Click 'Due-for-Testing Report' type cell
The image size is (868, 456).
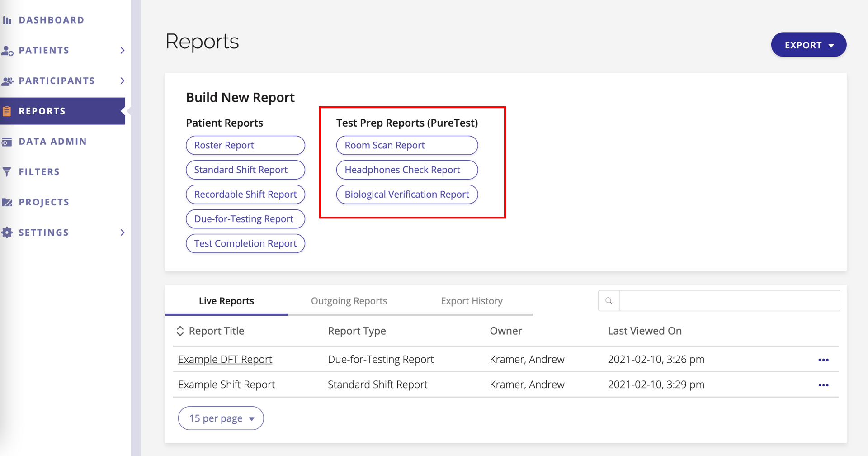tap(381, 359)
